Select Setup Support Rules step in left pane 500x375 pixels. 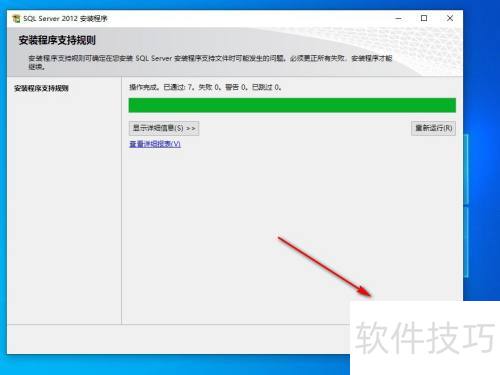click(x=41, y=88)
